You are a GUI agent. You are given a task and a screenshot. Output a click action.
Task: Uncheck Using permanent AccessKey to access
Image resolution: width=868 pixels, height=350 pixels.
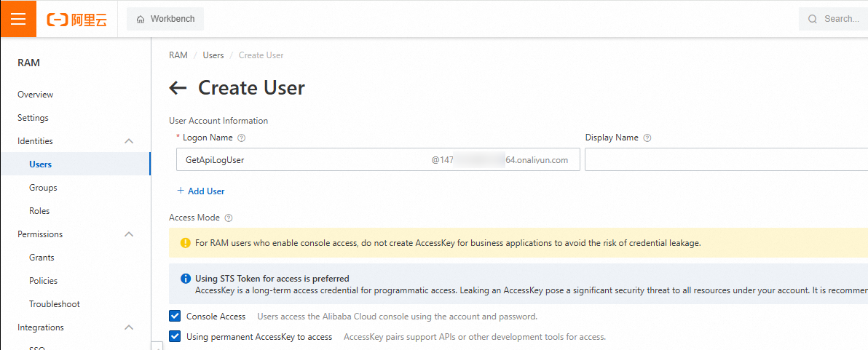pos(175,337)
